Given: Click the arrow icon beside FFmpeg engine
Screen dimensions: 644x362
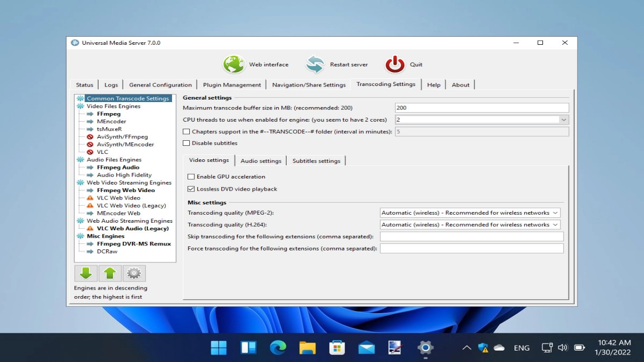Looking at the screenshot, I should point(90,114).
